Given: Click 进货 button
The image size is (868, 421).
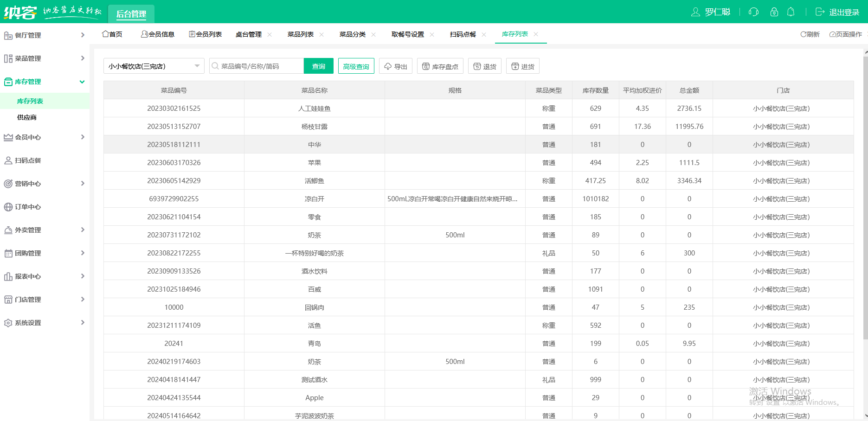Looking at the screenshot, I should coord(523,66).
